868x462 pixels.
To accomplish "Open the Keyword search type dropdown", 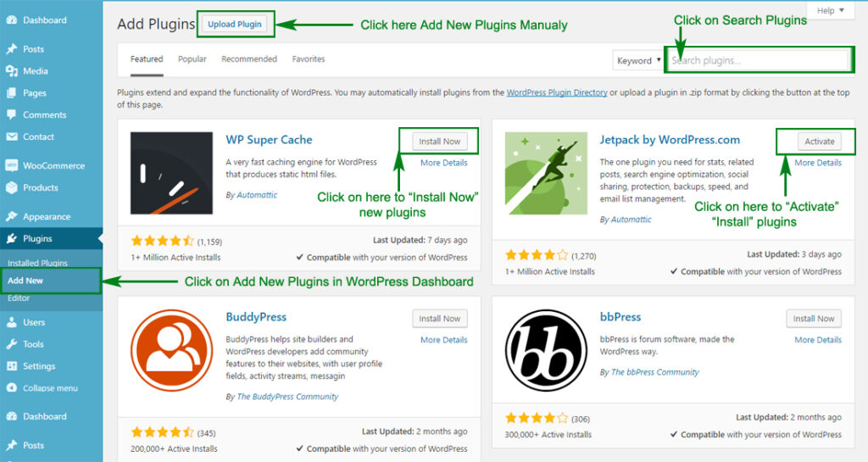I will [x=638, y=61].
